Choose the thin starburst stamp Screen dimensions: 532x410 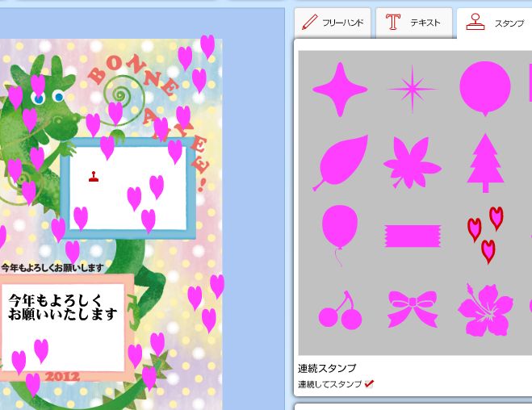point(413,90)
